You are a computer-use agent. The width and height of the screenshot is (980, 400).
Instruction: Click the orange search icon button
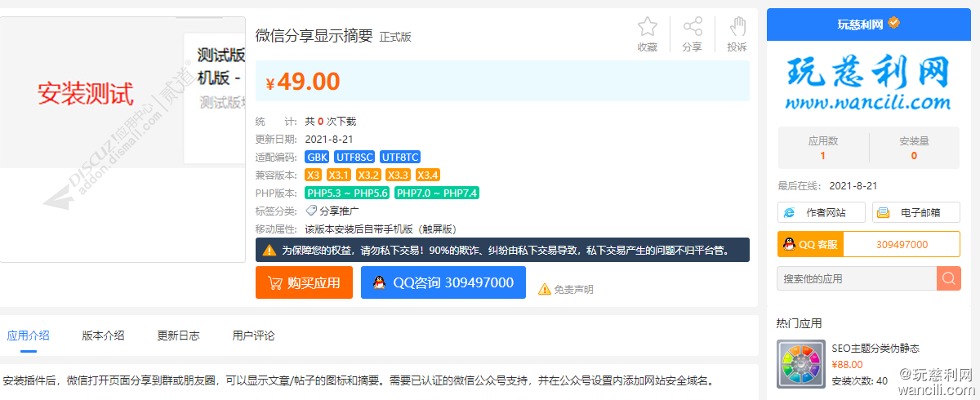(949, 278)
